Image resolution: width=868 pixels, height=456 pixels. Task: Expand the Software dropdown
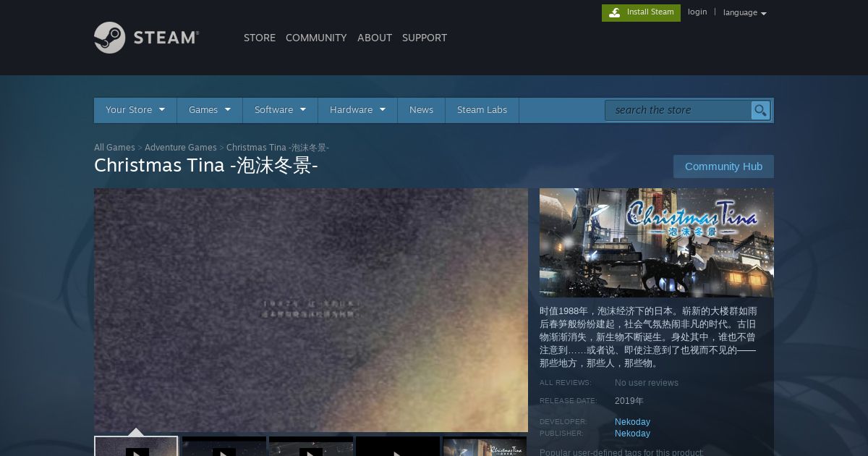pos(280,110)
